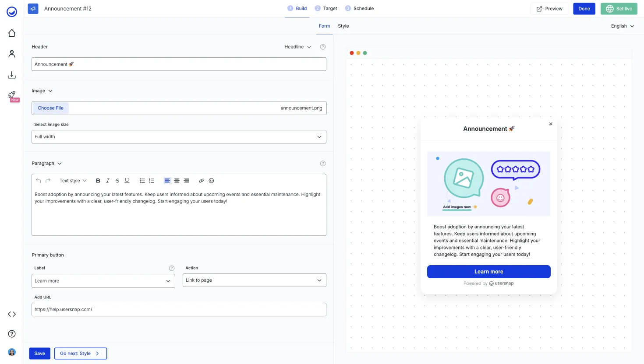
Task: Switch to the Style tab
Action: pyautogui.click(x=343, y=26)
